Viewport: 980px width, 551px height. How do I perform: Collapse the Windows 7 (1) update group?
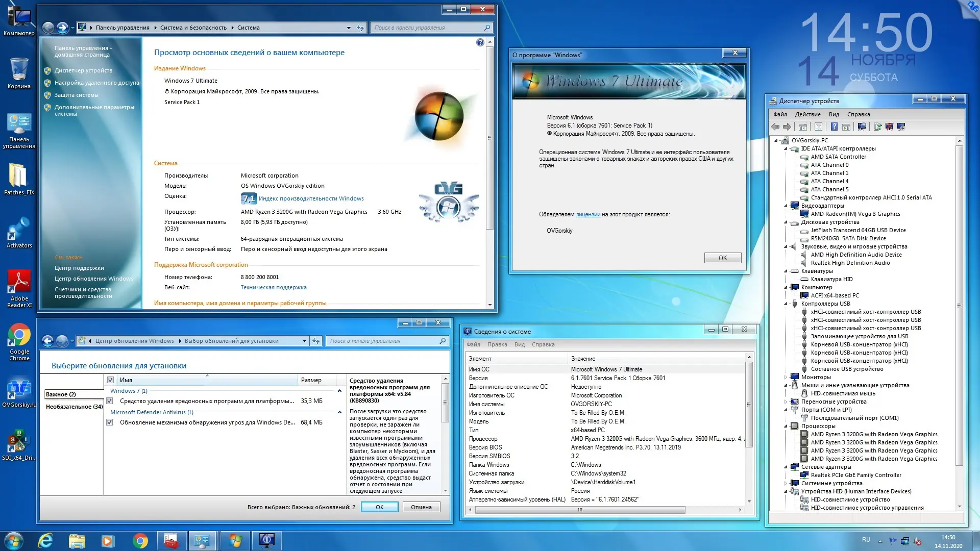tap(339, 391)
